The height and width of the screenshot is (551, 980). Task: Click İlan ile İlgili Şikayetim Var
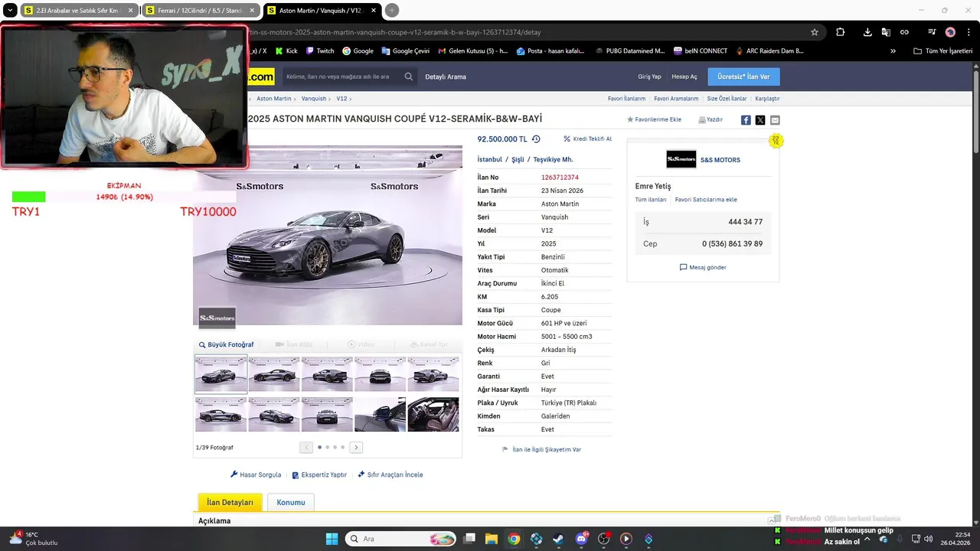pos(541,449)
